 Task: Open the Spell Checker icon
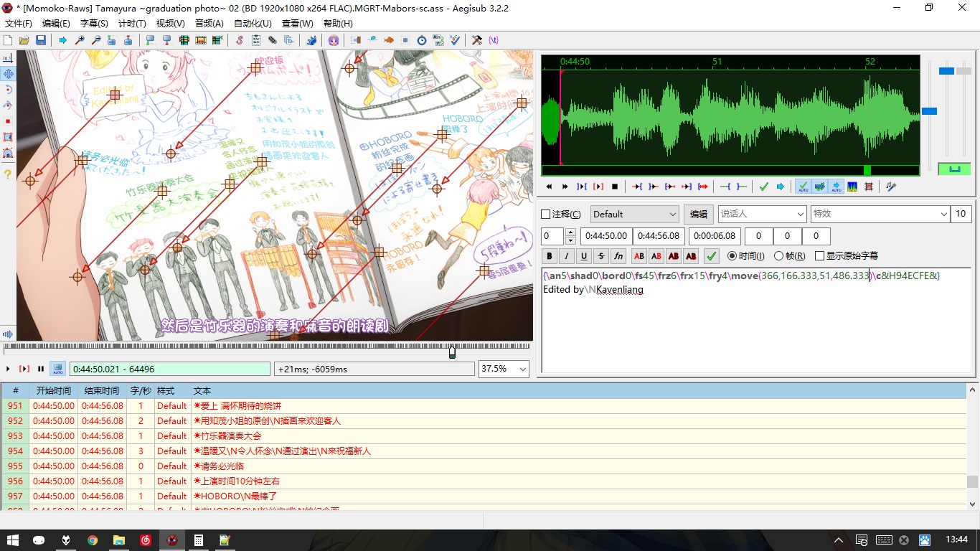point(455,40)
